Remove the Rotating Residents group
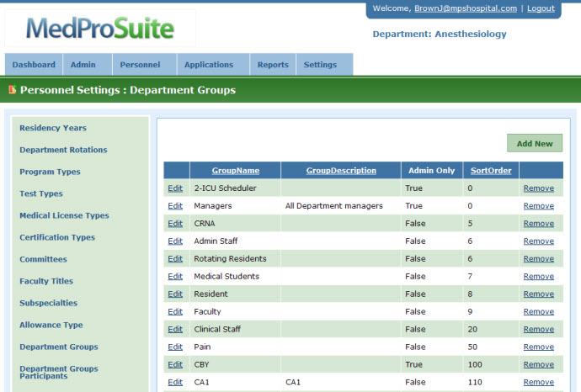The image size is (581, 392). click(x=539, y=259)
